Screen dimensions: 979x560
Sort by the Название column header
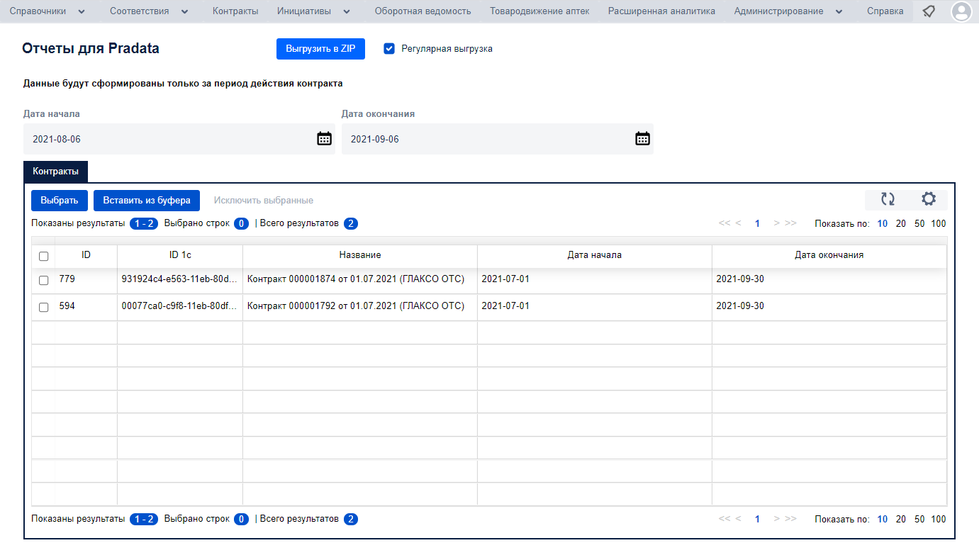360,255
